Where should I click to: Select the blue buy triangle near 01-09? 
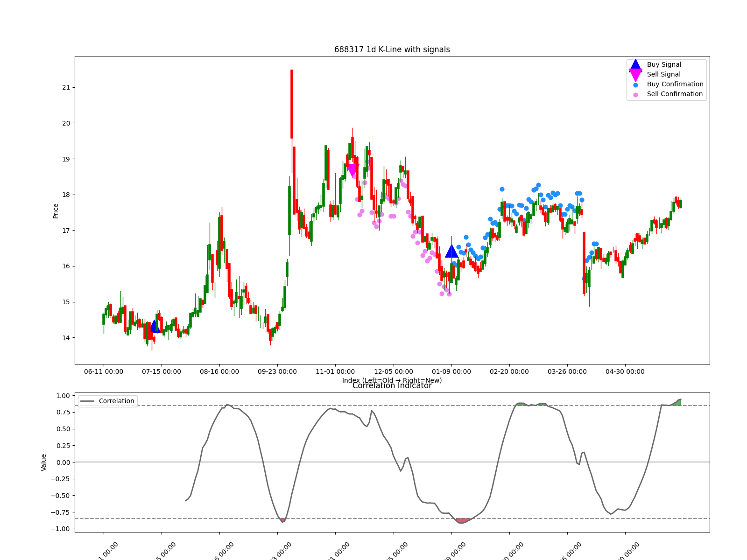(x=452, y=251)
